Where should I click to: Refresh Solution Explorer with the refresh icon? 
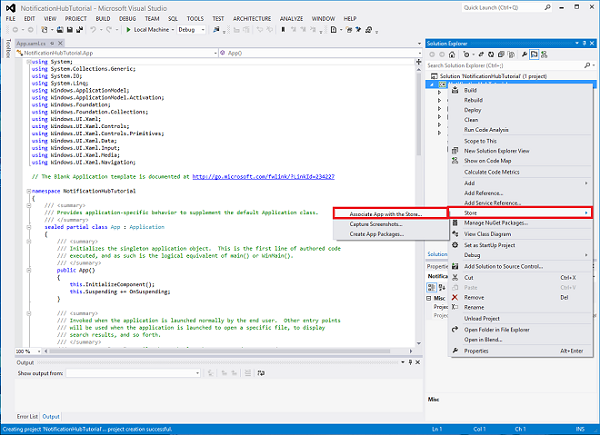(x=491, y=55)
